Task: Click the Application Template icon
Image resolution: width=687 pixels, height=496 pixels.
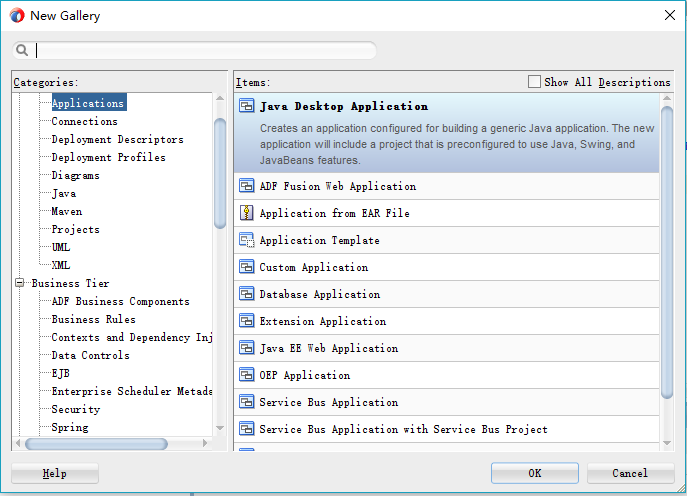Action: (247, 240)
